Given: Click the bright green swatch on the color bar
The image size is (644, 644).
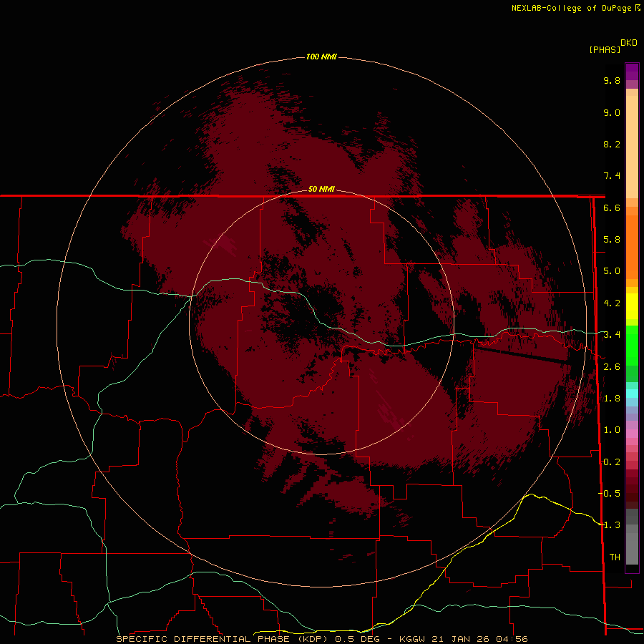Looking at the screenshot, I should pos(632,344).
